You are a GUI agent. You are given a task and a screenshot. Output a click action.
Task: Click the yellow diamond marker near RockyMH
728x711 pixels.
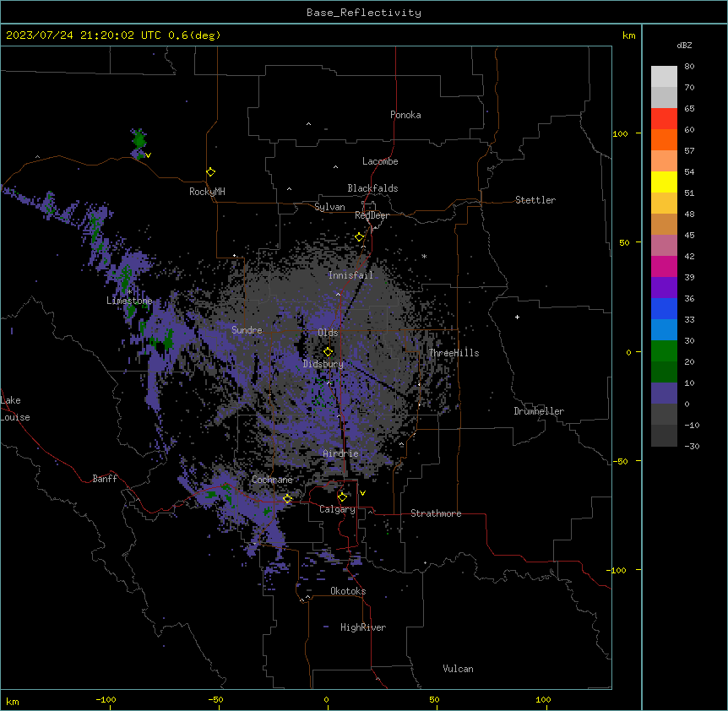(210, 172)
